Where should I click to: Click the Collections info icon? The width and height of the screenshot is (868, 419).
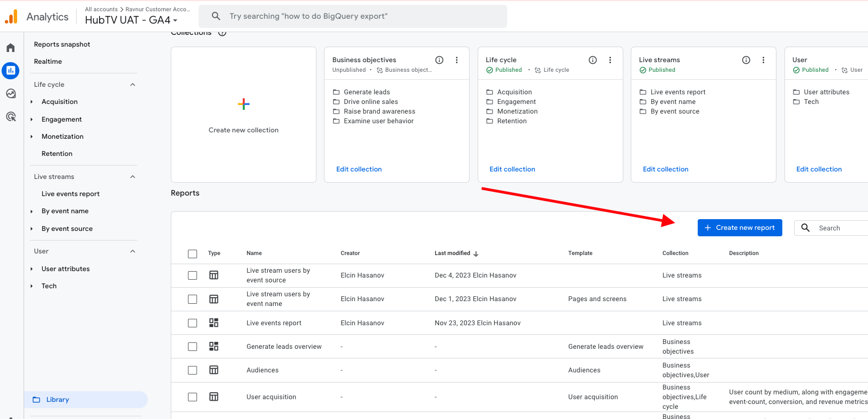pos(222,33)
